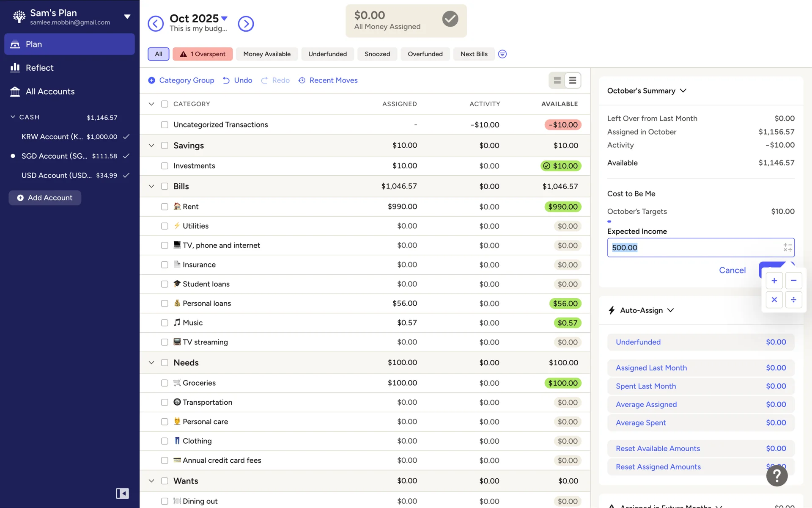Go to the next month arrow
This screenshot has width=812, height=508.
tap(246, 24)
